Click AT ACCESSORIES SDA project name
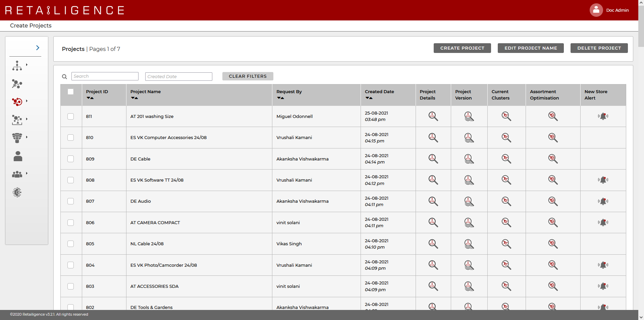Viewport: 644px width, 320px height. click(155, 286)
